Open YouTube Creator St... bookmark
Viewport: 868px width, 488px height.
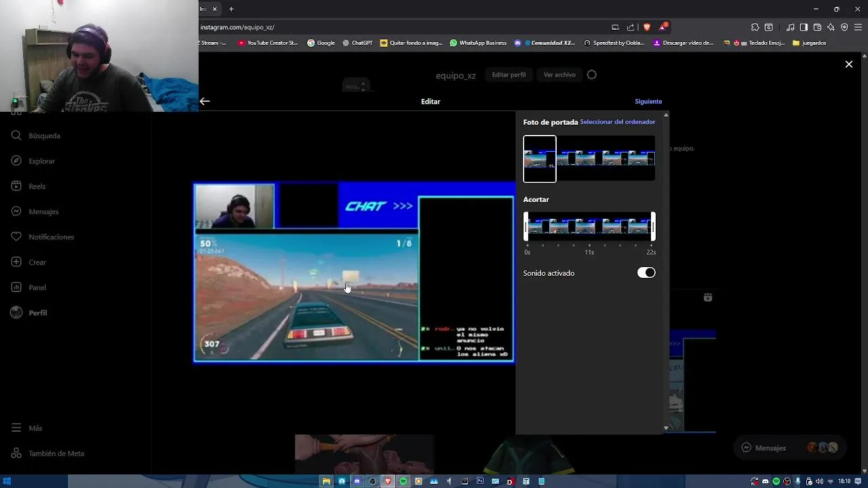[x=268, y=43]
